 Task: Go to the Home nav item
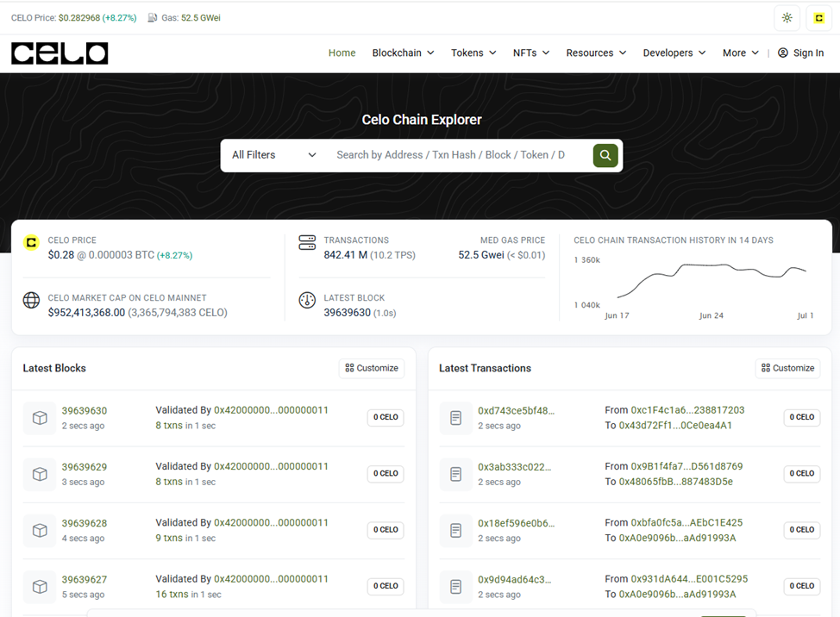[342, 53]
